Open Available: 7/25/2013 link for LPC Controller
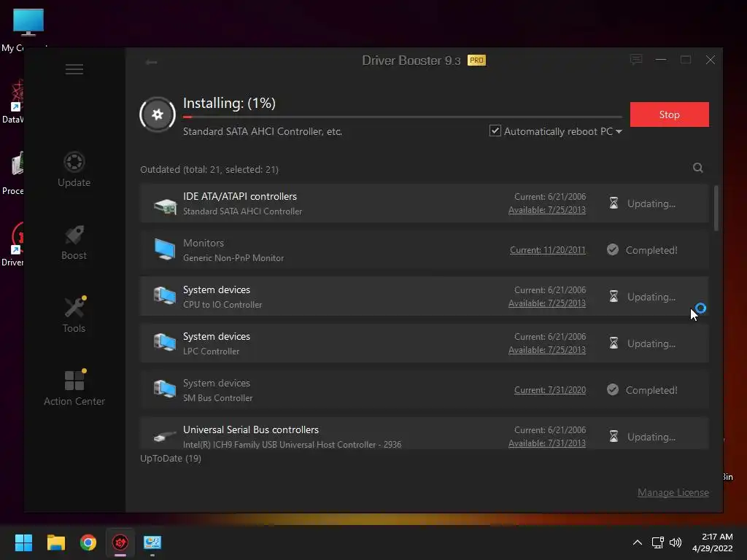The height and width of the screenshot is (560, 747). click(547, 350)
